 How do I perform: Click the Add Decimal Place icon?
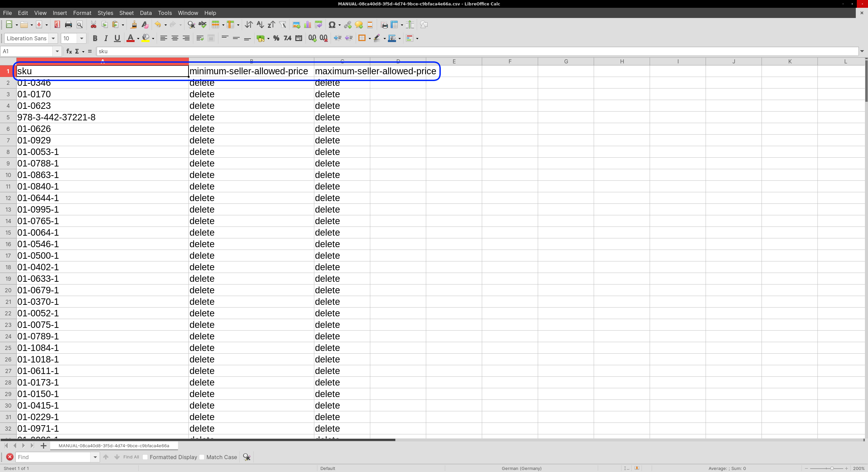(x=312, y=38)
